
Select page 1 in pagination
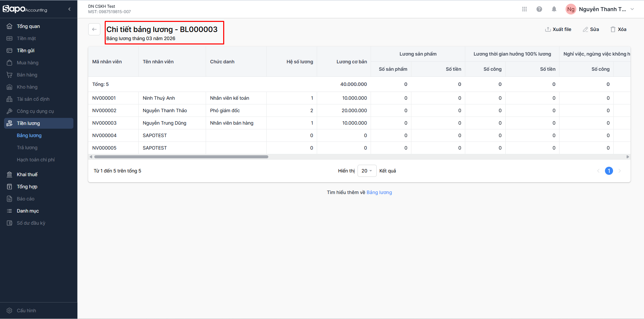click(x=609, y=171)
